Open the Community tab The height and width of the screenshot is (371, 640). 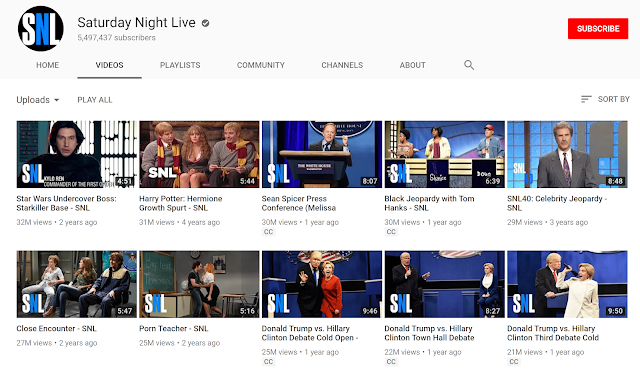pyautogui.click(x=261, y=65)
